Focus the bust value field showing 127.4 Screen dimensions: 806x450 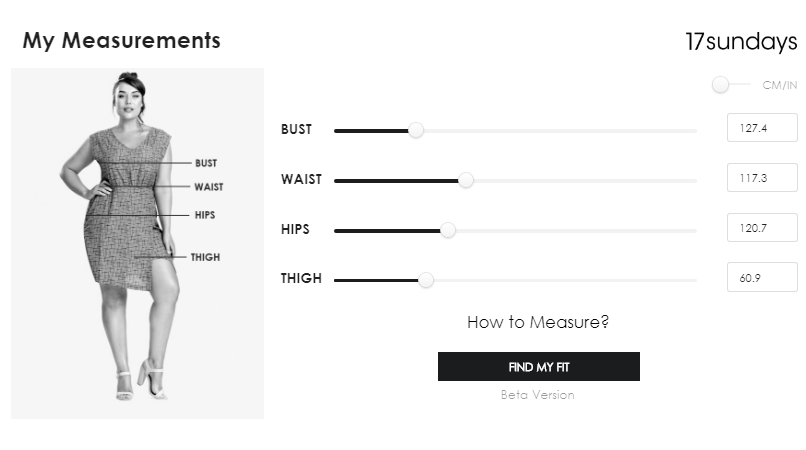(761, 128)
